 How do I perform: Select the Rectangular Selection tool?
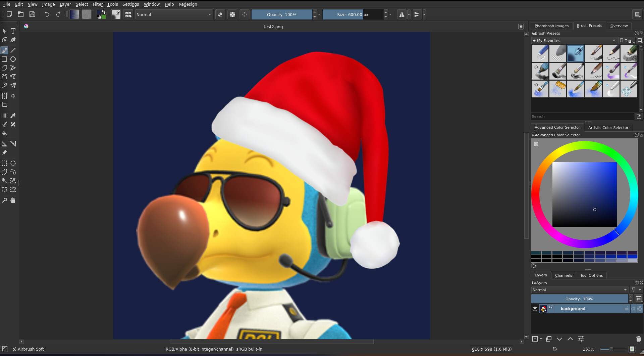tap(4, 163)
